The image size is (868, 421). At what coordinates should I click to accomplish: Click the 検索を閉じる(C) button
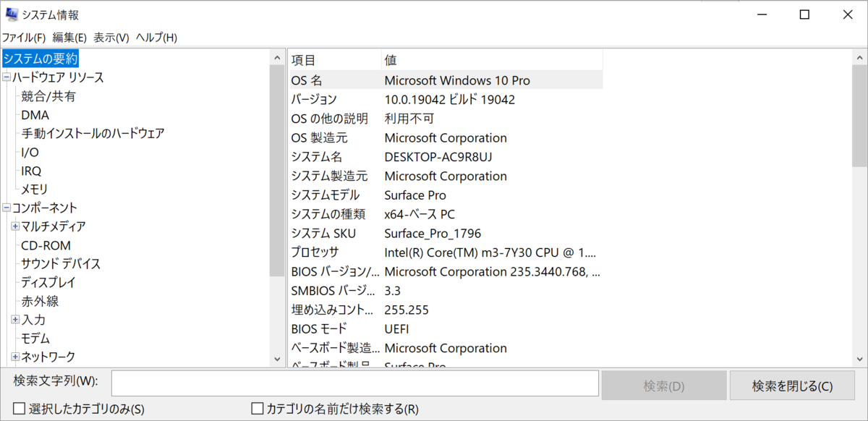pyautogui.click(x=793, y=386)
